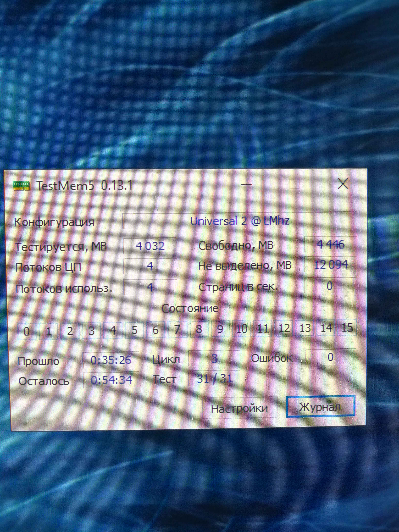Click the Состояние heading
Image resolution: width=399 pixels, height=532 pixels.
pyautogui.click(x=190, y=309)
